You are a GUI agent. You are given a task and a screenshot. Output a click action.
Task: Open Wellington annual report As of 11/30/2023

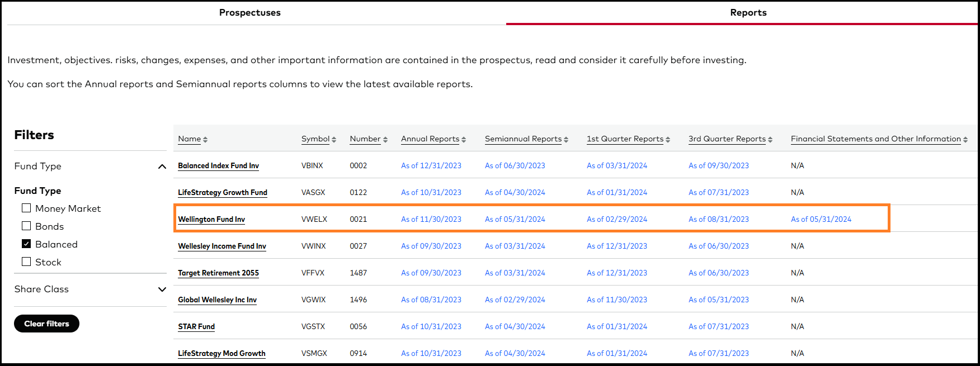pos(431,220)
